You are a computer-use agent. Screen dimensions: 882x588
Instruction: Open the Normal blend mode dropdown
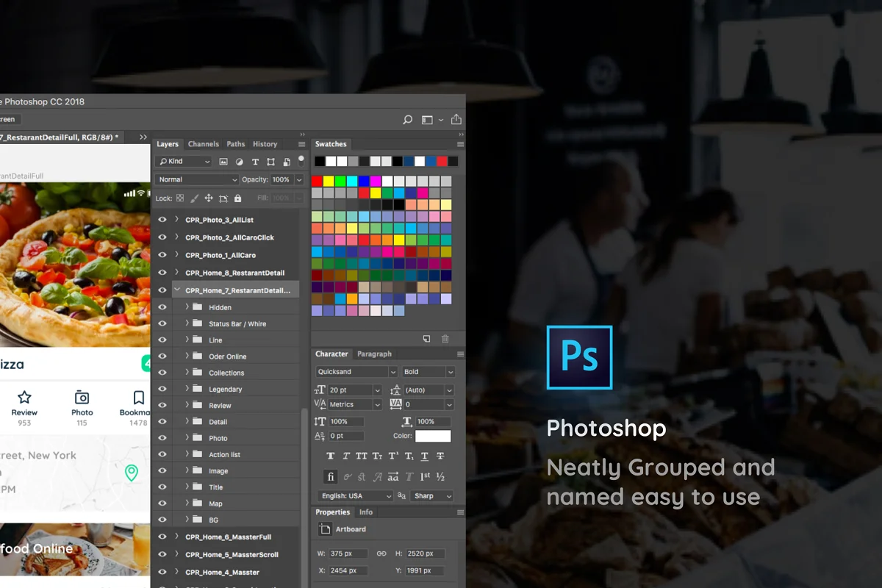[196, 179]
